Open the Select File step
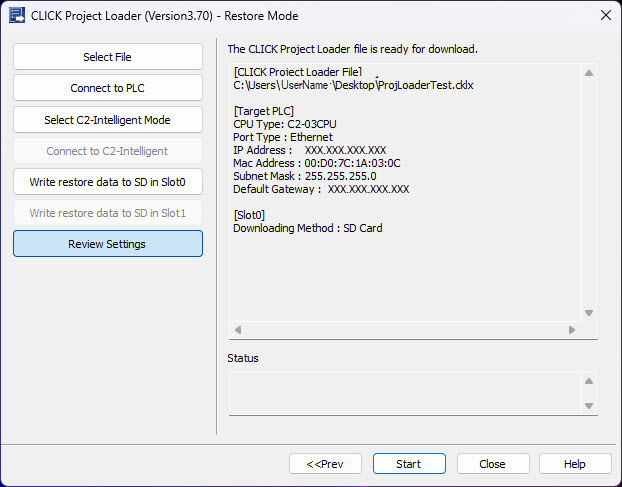Viewport: 622px width, 487px height. [108, 57]
